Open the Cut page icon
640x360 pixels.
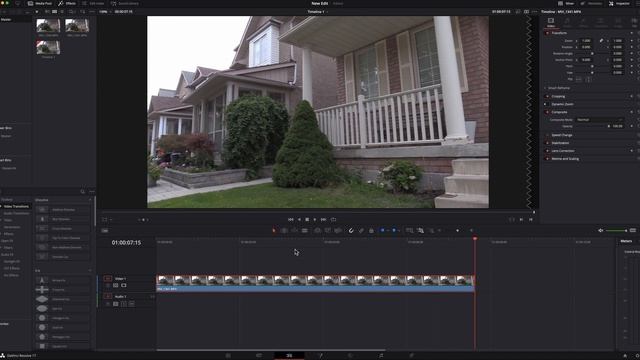point(259,356)
